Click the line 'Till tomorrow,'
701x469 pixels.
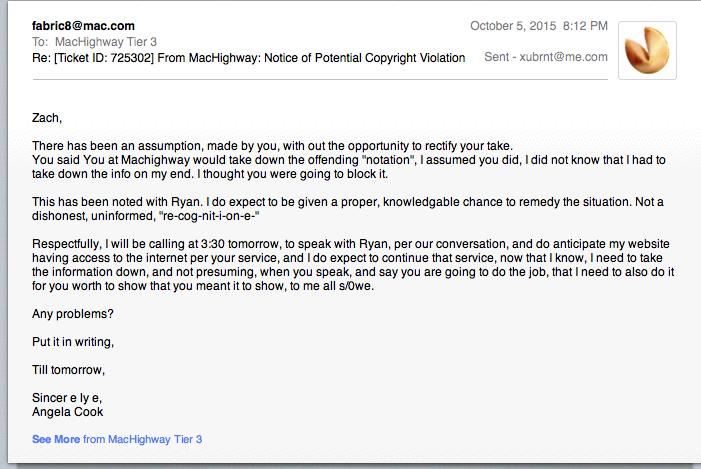point(68,370)
